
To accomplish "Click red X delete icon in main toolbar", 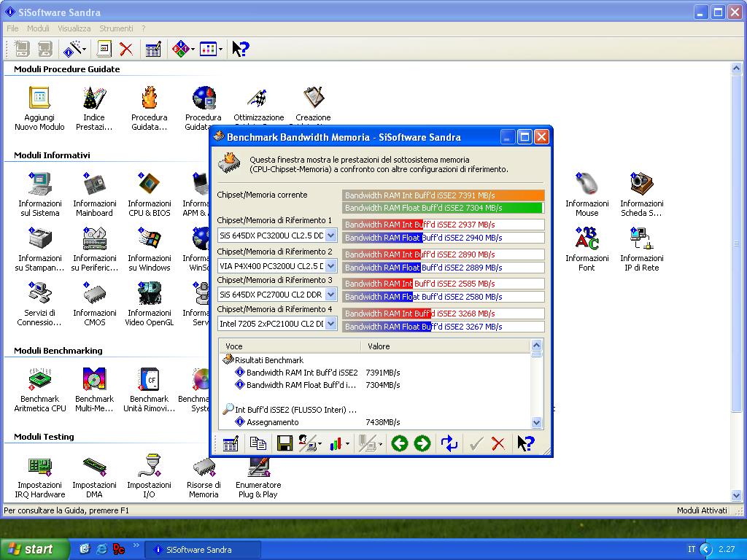I will click(x=126, y=49).
